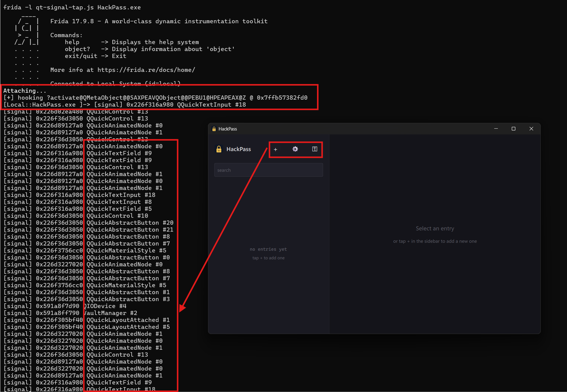Click the QQuickTextField #5 signal line
567x392 pixels.
(x=78, y=209)
